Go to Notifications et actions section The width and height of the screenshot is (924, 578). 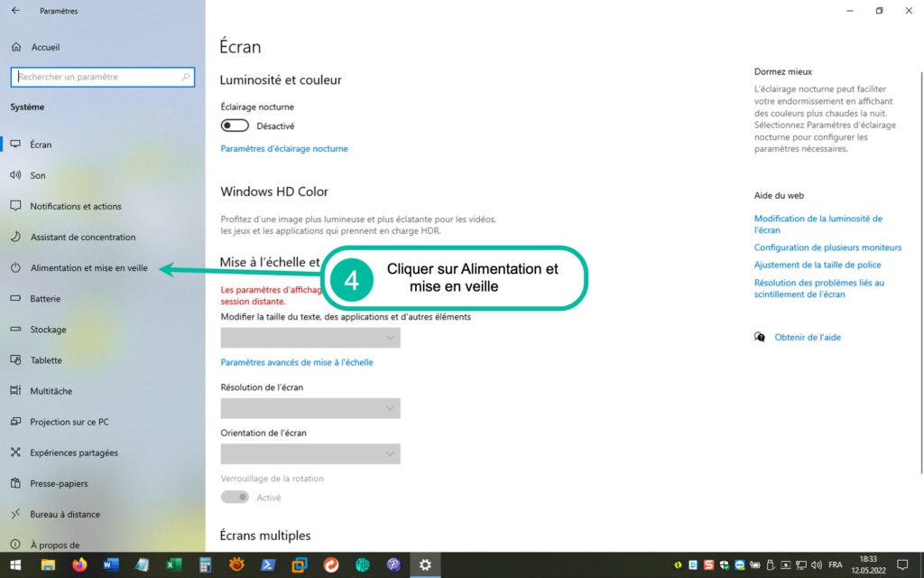tap(76, 207)
